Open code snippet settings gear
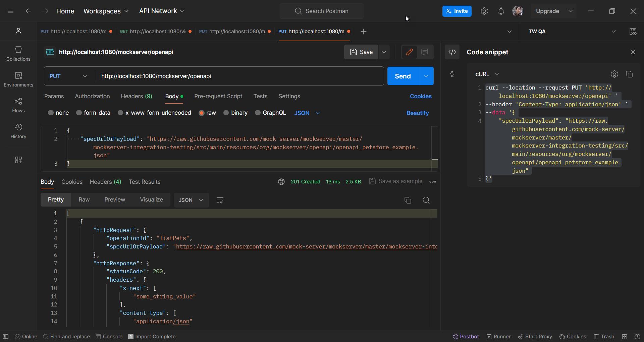 tap(614, 74)
